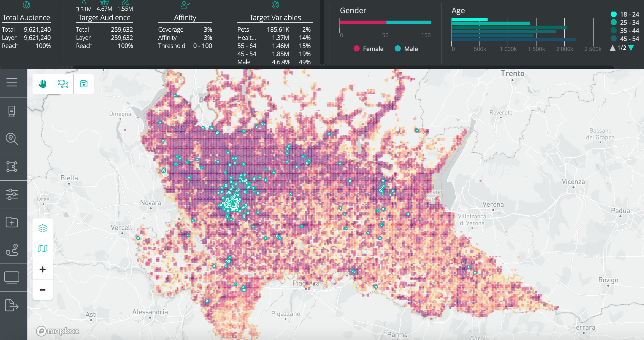Screen dimensions: 644x340
Task: Toggle Female series in Gender legend
Action: click(368, 49)
